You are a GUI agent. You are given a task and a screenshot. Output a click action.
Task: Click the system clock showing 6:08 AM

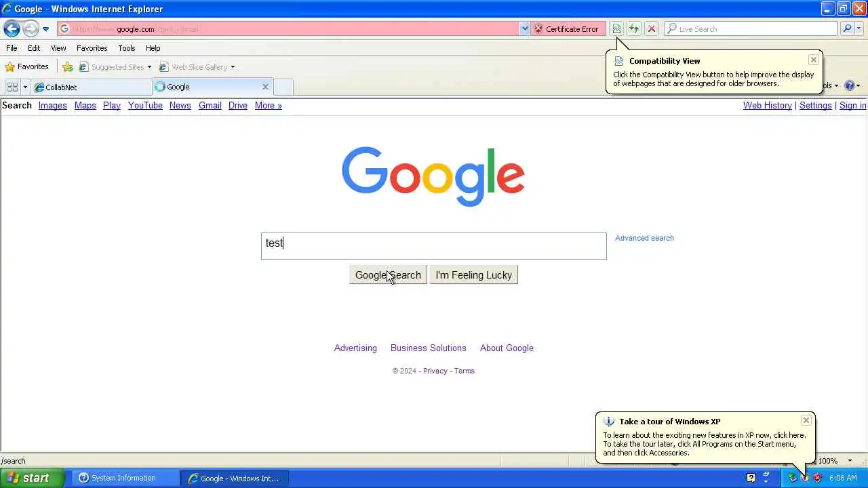pyautogui.click(x=843, y=478)
